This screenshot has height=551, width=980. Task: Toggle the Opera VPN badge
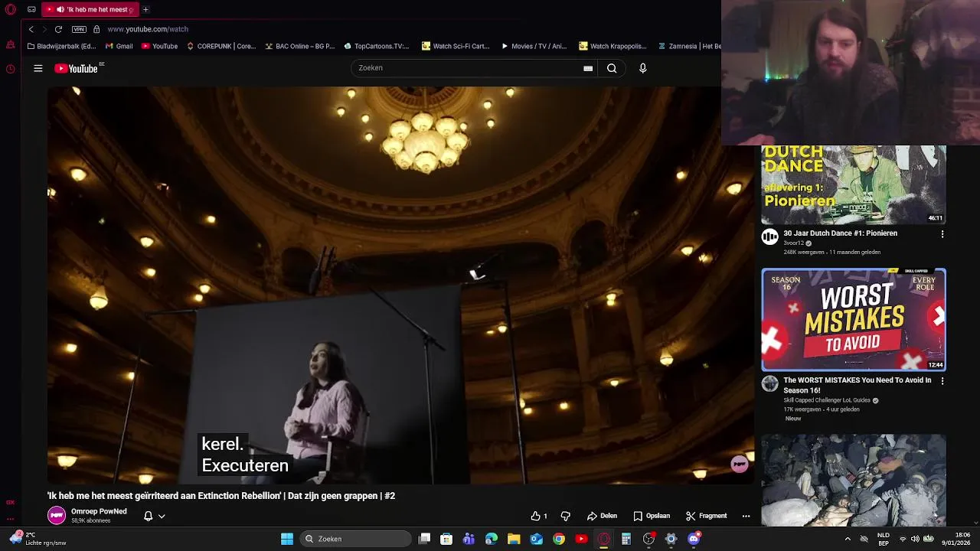(79, 29)
